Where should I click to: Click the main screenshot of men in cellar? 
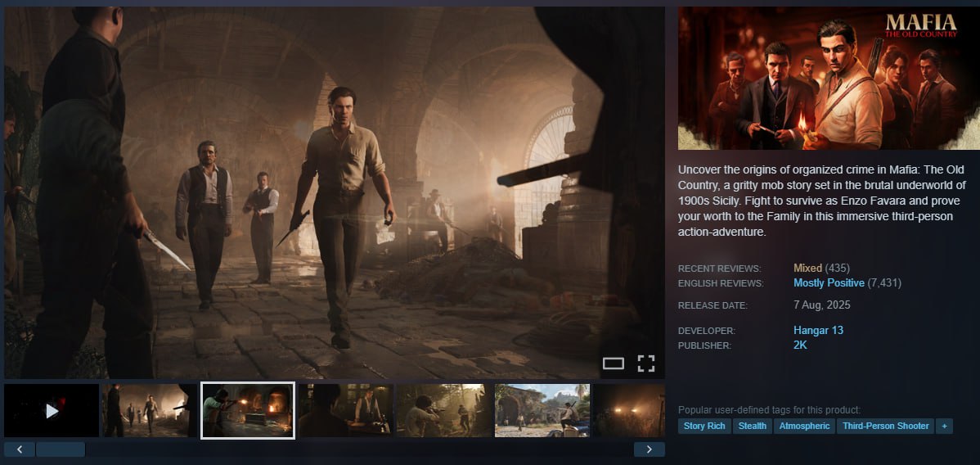click(x=335, y=192)
